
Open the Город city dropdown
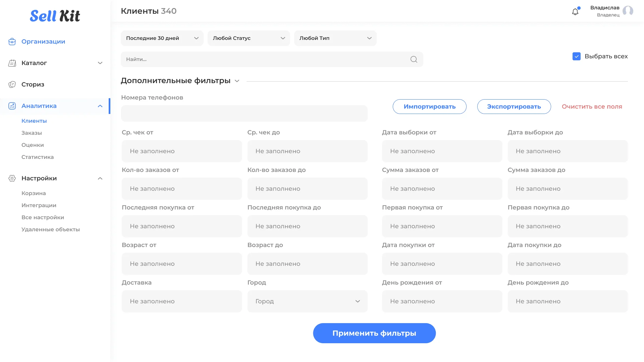(307, 301)
